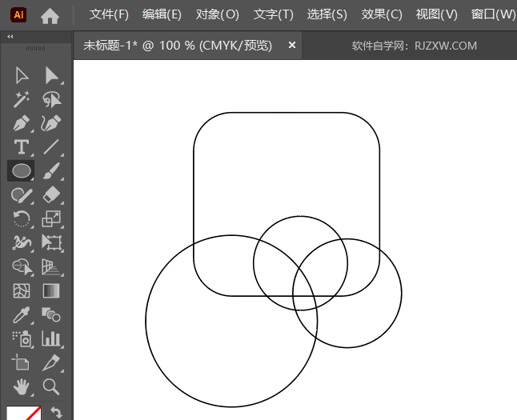Select the Artboard tool
Image resolution: width=517 pixels, height=420 pixels.
click(21, 362)
